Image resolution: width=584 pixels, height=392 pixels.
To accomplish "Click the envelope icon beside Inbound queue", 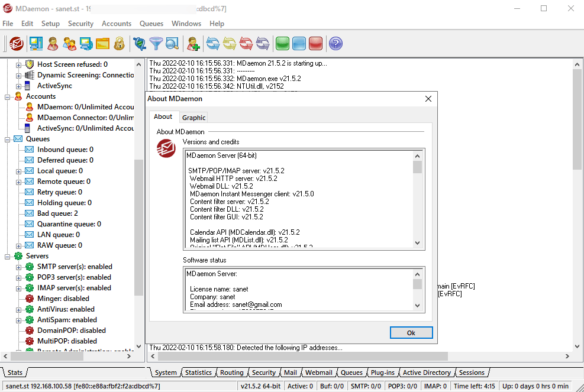I will point(29,150).
